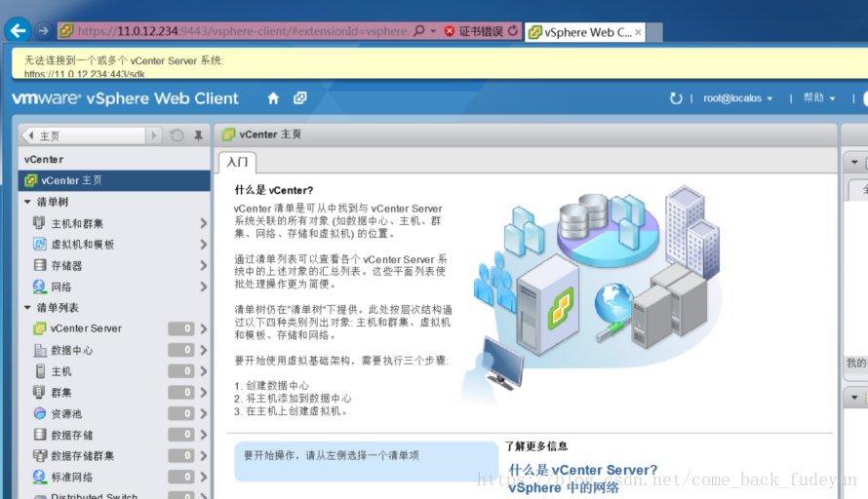868x499 pixels.
Task: Switch to the 入门 tab
Action: coord(238,162)
